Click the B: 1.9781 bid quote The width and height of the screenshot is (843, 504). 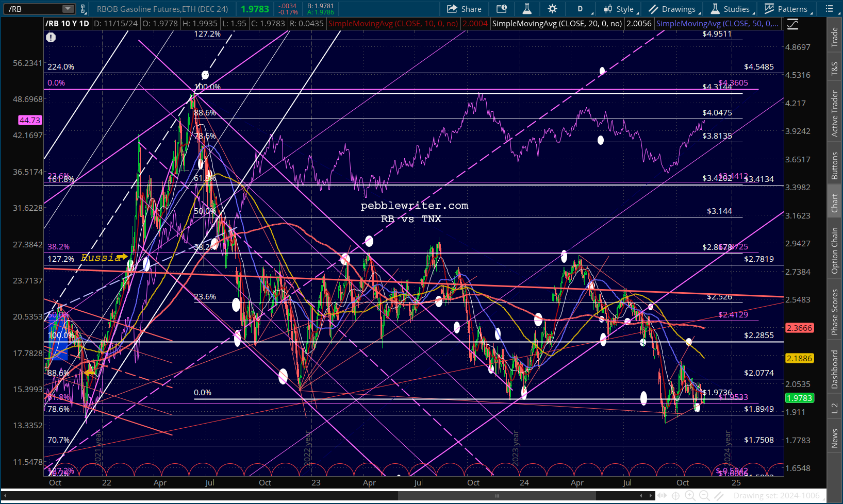click(320, 6)
